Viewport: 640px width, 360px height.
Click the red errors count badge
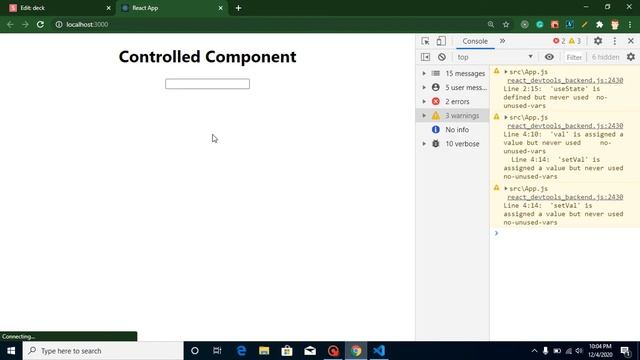[x=559, y=41]
